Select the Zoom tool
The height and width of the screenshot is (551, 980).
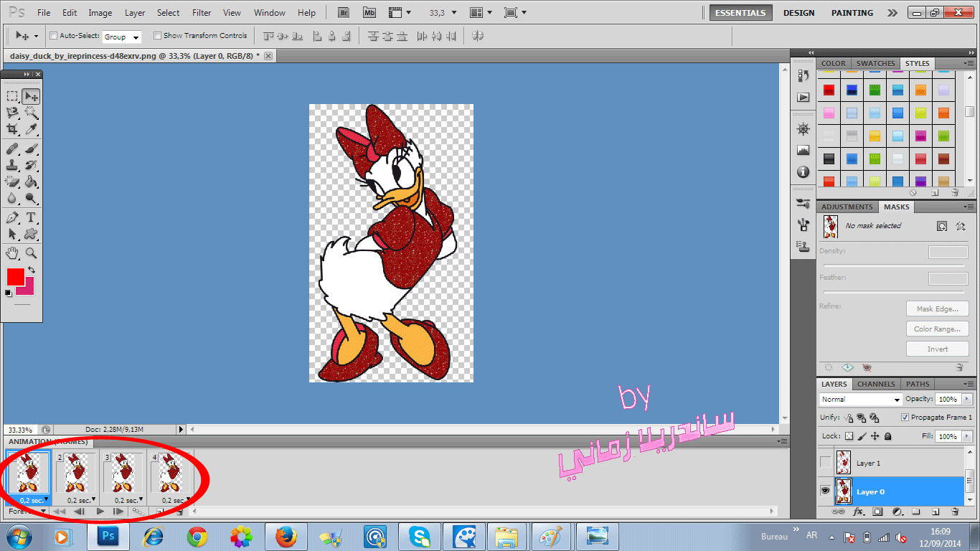(31, 253)
